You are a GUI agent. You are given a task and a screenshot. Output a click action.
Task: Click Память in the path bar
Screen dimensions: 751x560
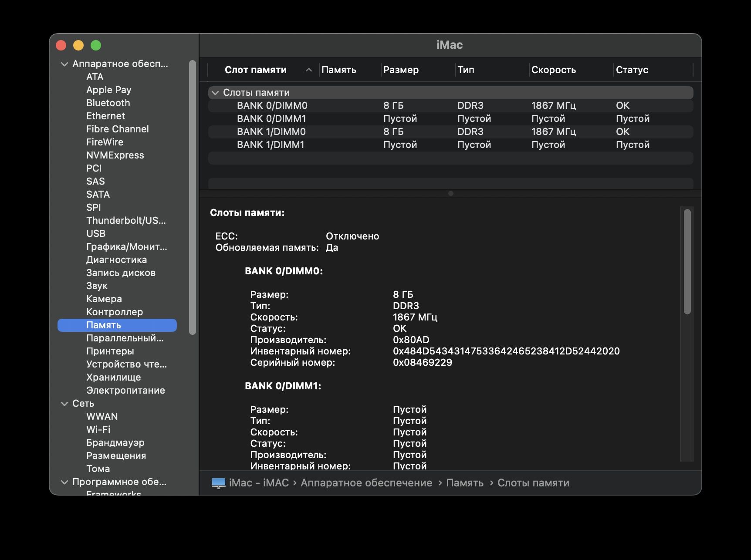[x=465, y=483]
